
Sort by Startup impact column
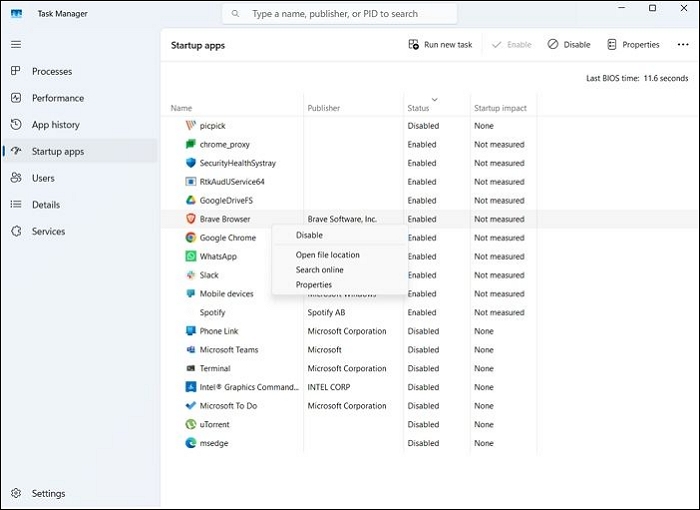(500, 108)
